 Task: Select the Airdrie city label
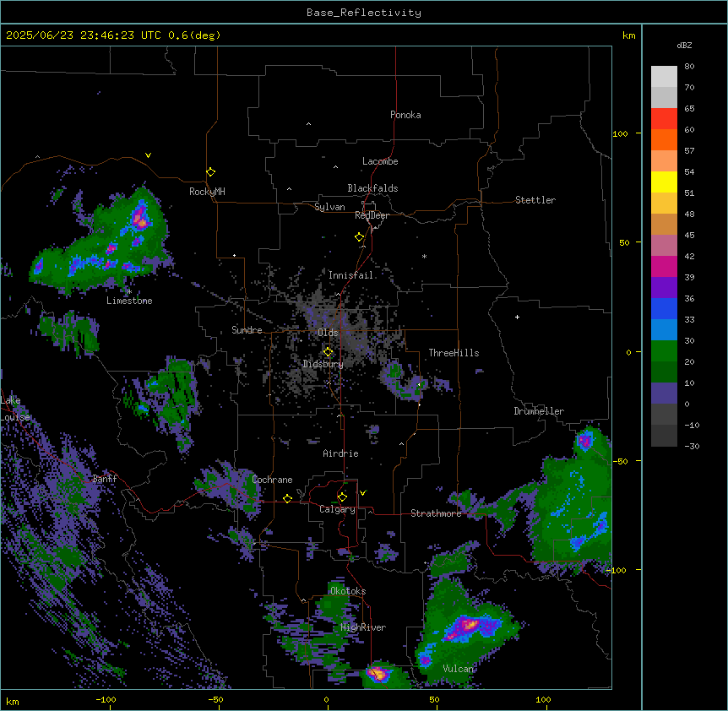click(340, 453)
